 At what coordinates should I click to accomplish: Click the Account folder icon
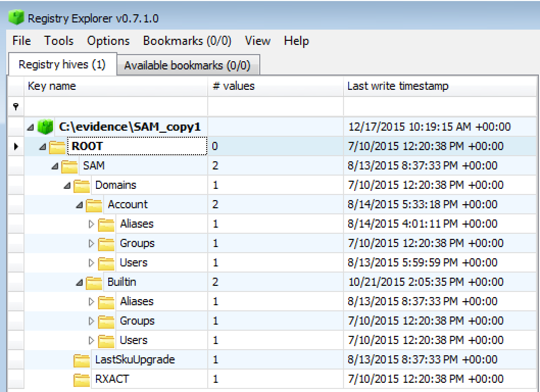(x=94, y=205)
